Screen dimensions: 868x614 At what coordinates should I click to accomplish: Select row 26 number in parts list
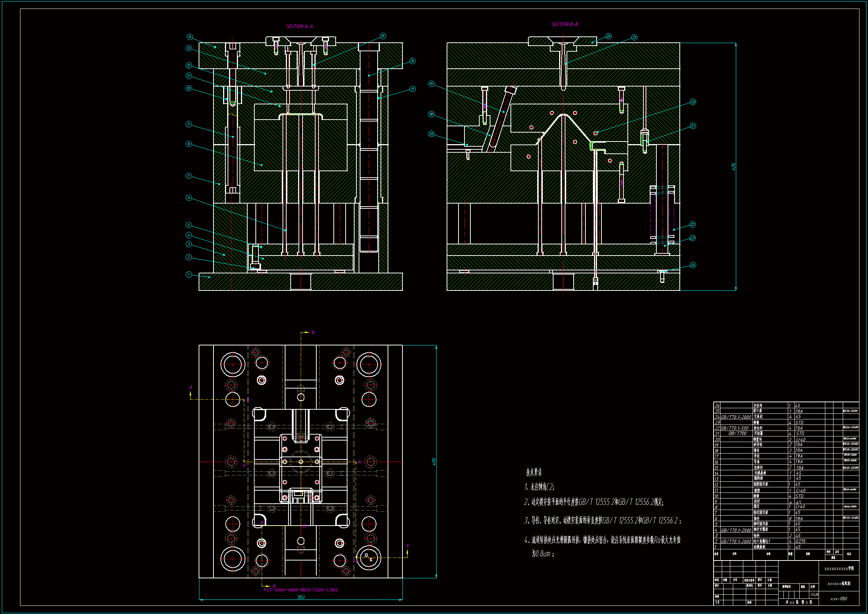tap(717, 405)
